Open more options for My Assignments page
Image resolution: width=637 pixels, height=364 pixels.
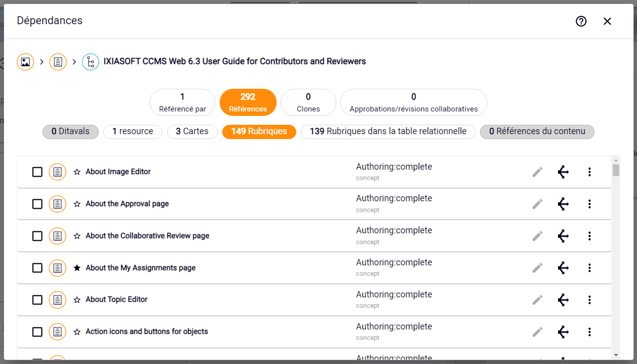pos(589,268)
